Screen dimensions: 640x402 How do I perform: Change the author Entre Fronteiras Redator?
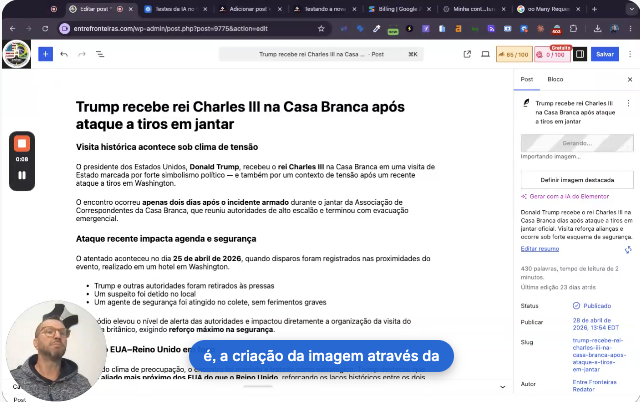click(x=595, y=386)
